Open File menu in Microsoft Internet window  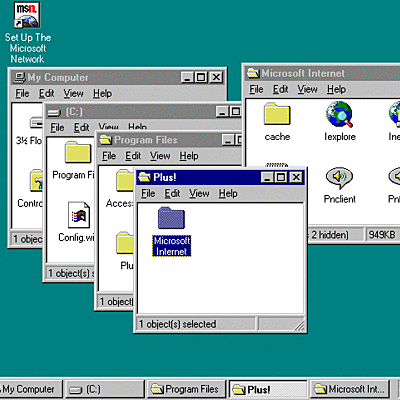[x=256, y=89]
